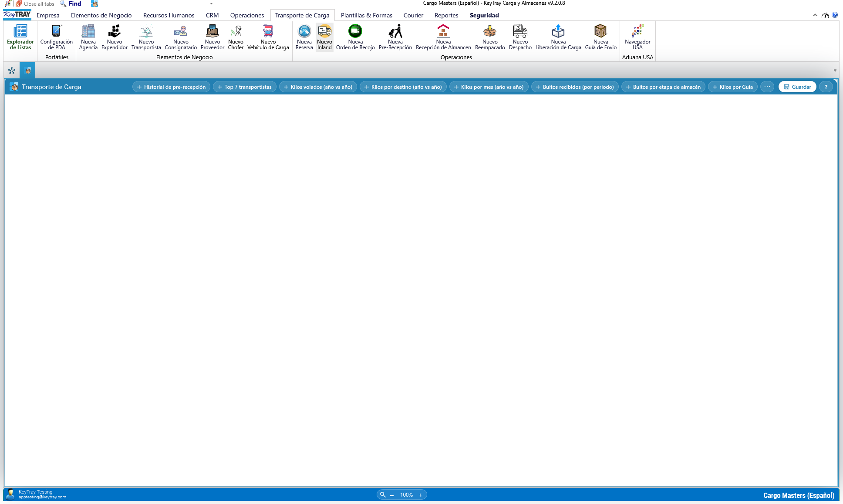Screen dimensions: 843x504
Task: Zoom in with the plus button
Action: click(421, 495)
